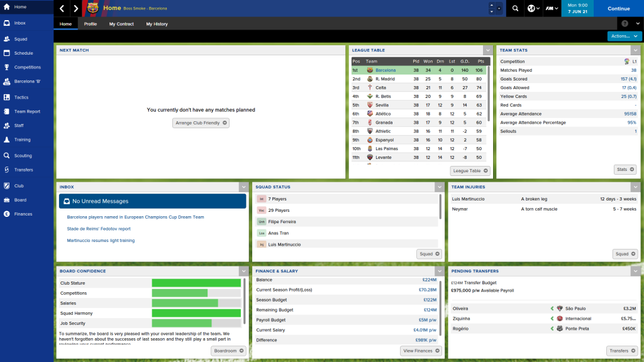Click the Stats button
The width and height of the screenshot is (644, 362).
tap(625, 169)
